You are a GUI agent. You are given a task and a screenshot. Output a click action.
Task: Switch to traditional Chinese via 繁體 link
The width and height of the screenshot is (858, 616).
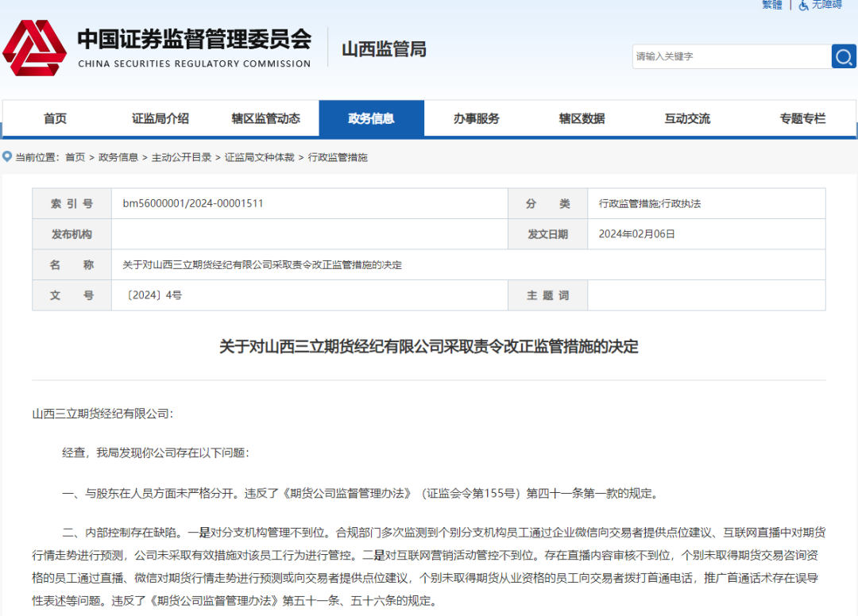click(772, 5)
